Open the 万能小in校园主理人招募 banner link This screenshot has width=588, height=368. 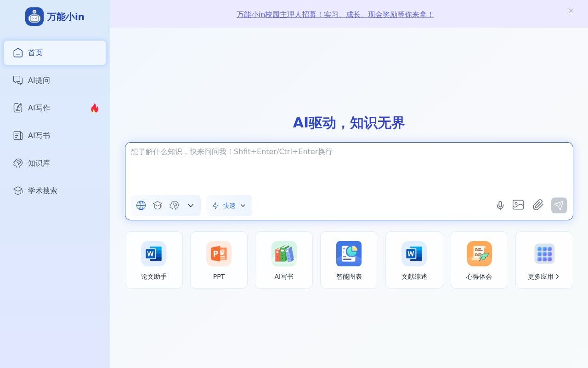pos(335,14)
